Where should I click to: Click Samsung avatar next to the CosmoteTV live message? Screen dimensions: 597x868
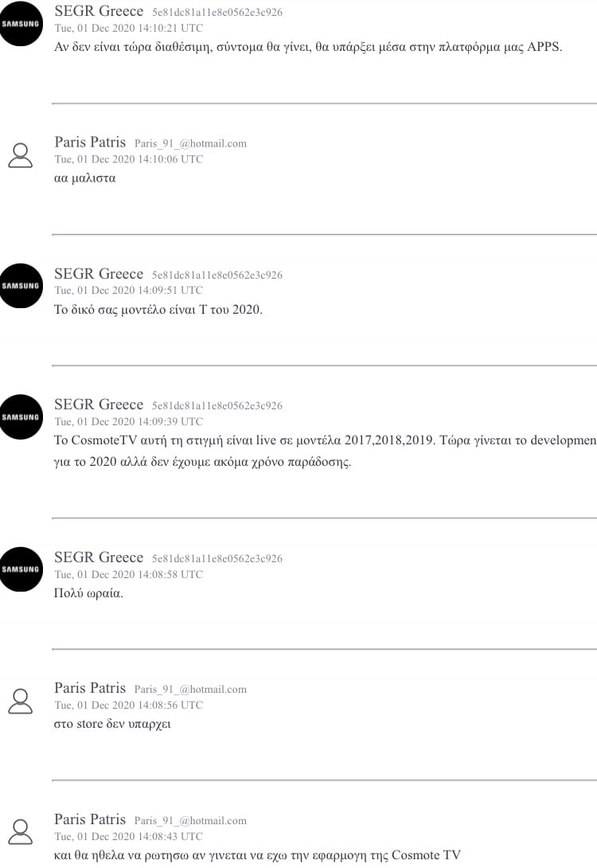pyautogui.click(x=21, y=417)
